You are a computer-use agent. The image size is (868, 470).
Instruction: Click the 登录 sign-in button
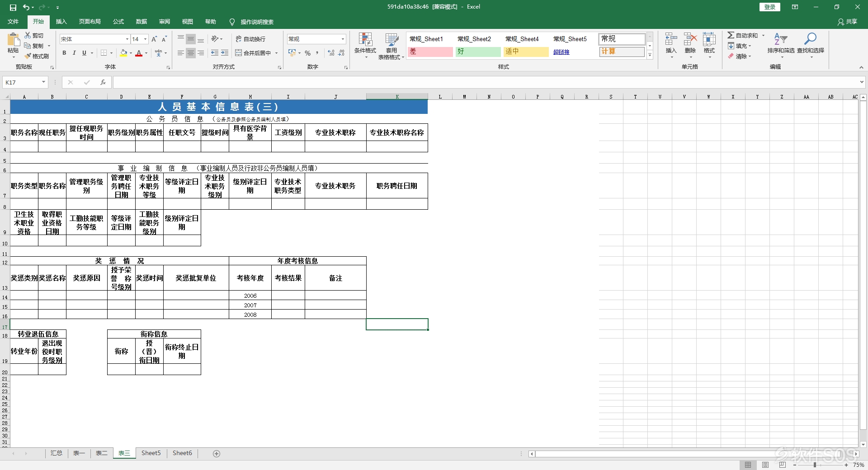pyautogui.click(x=769, y=7)
